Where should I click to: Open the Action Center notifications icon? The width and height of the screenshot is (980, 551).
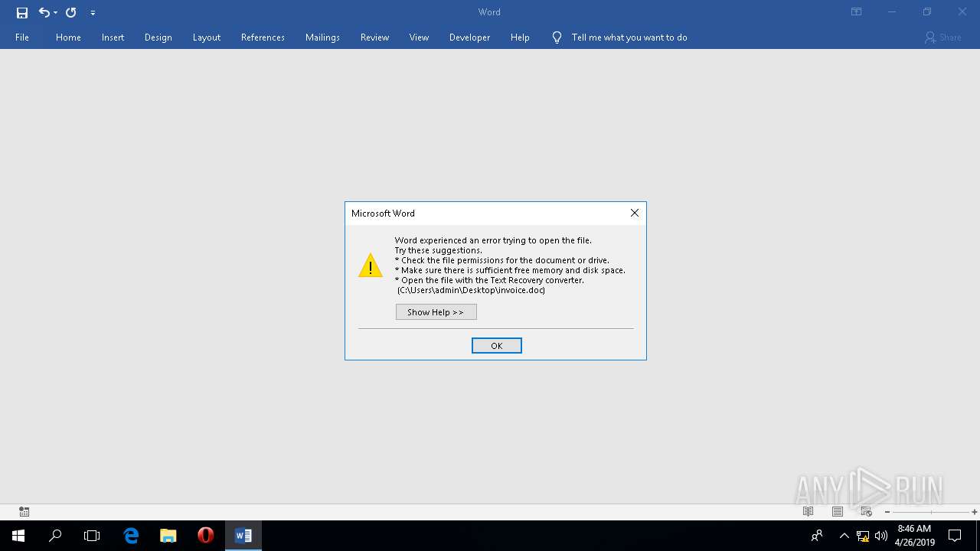pyautogui.click(x=955, y=536)
